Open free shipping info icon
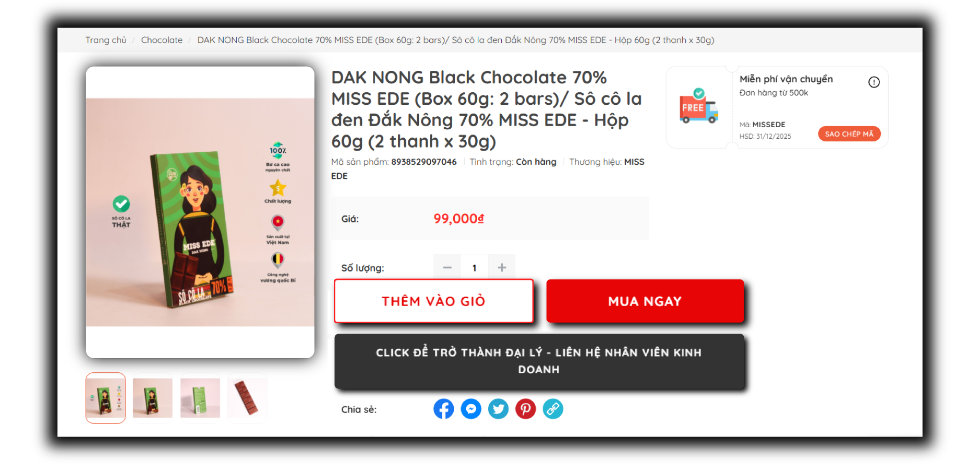The width and height of the screenshot is (980, 464). 874,82
